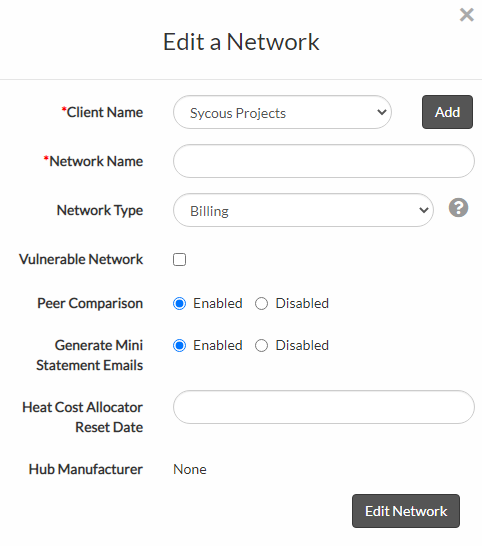Click the Add client button
The width and height of the screenshot is (482, 546).
pos(447,112)
